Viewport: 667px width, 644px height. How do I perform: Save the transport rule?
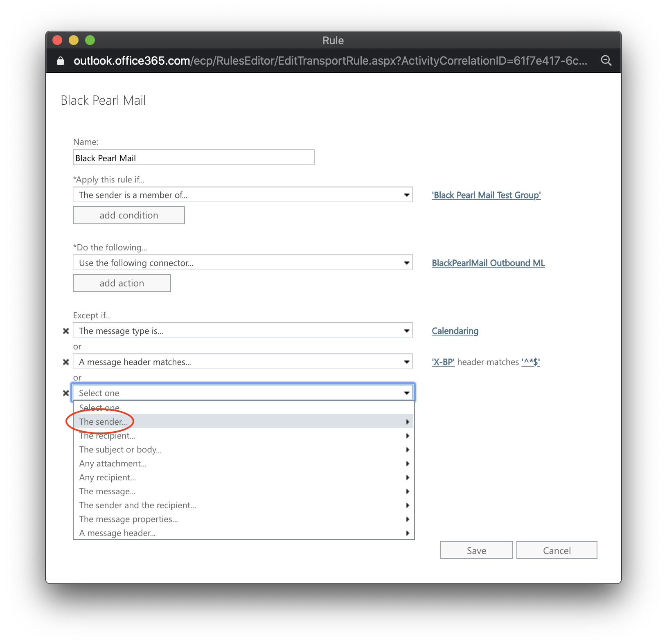click(x=477, y=550)
